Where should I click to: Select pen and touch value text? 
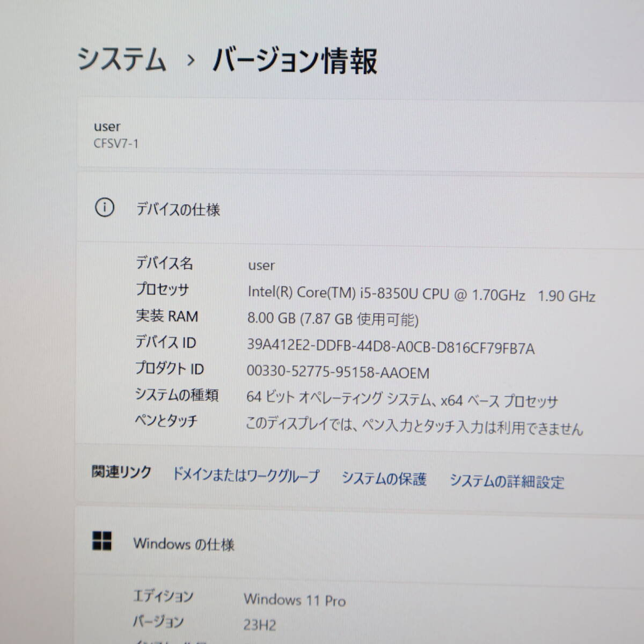[x=414, y=426]
